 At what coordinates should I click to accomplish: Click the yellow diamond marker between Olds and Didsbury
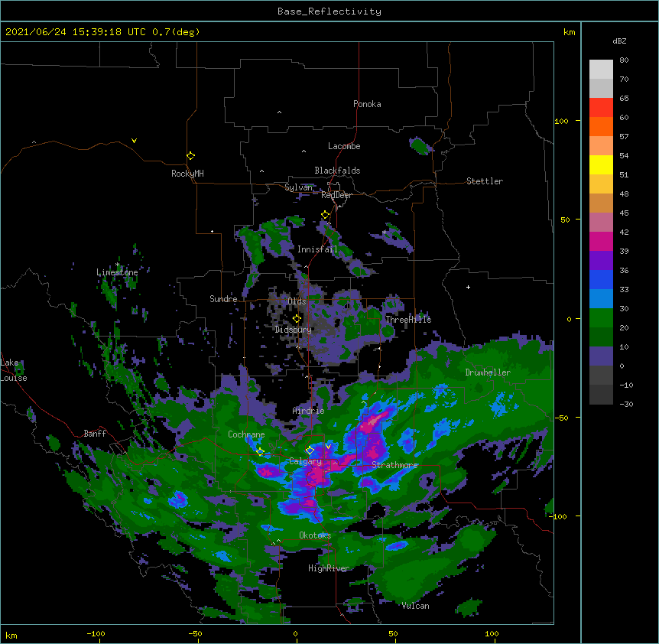[x=297, y=318]
